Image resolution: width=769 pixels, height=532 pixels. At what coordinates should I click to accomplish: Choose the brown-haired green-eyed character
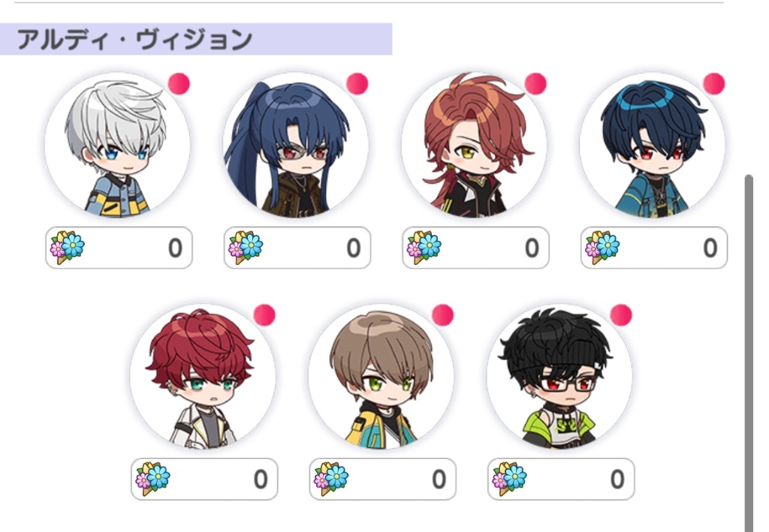pyautogui.click(x=381, y=376)
